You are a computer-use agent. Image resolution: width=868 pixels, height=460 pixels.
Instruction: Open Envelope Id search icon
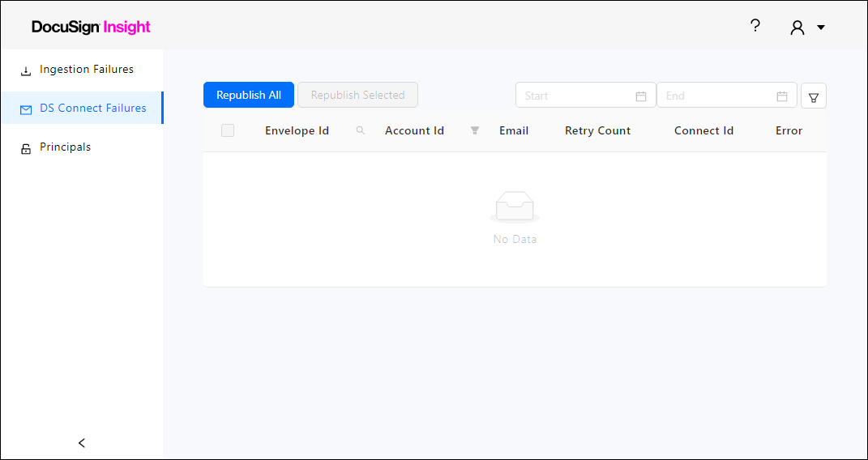361,130
